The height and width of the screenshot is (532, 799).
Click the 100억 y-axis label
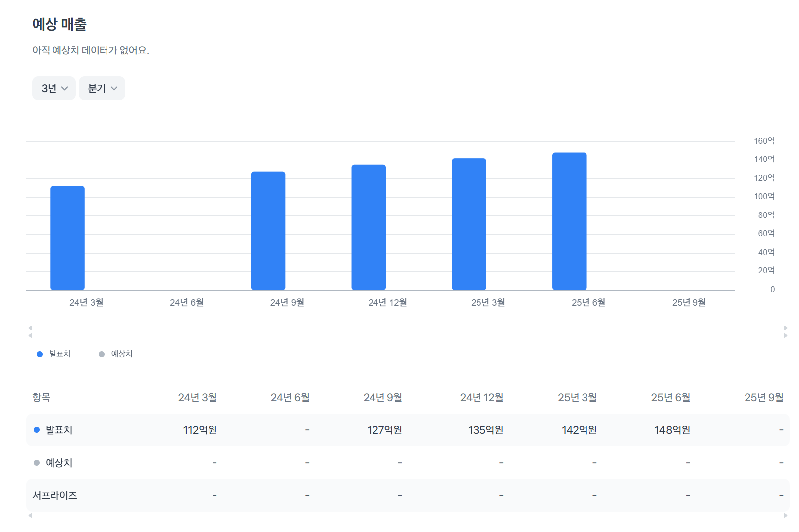tap(764, 196)
